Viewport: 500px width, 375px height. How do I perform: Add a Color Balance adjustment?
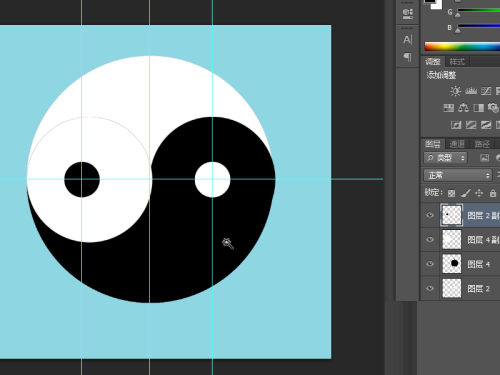click(x=463, y=108)
